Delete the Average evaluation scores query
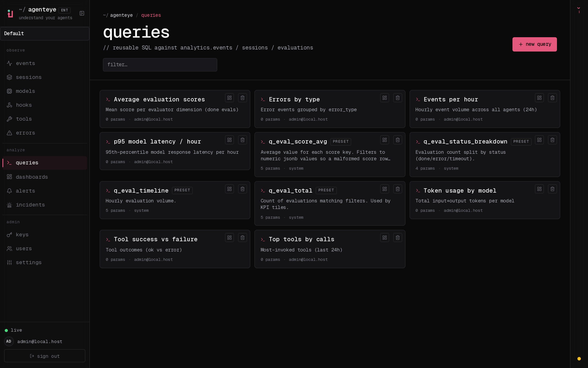588x368 pixels. tap(243, 98)
